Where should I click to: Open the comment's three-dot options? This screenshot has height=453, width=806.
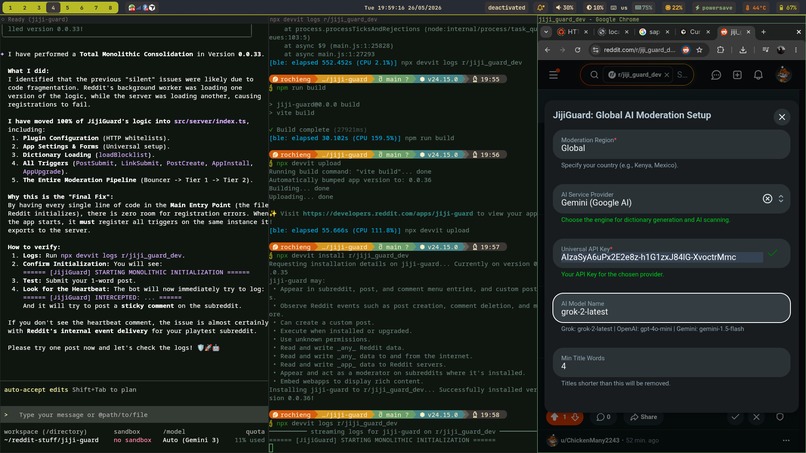coord(785,441)
